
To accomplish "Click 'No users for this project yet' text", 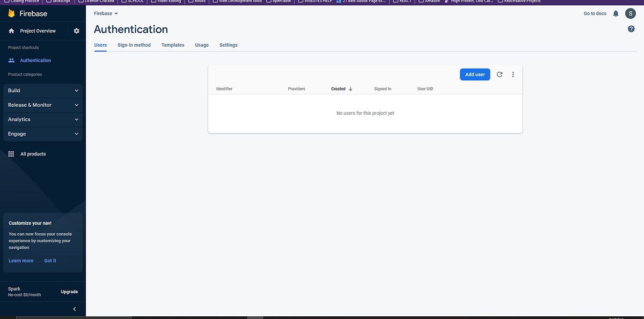I will (365, 113).
